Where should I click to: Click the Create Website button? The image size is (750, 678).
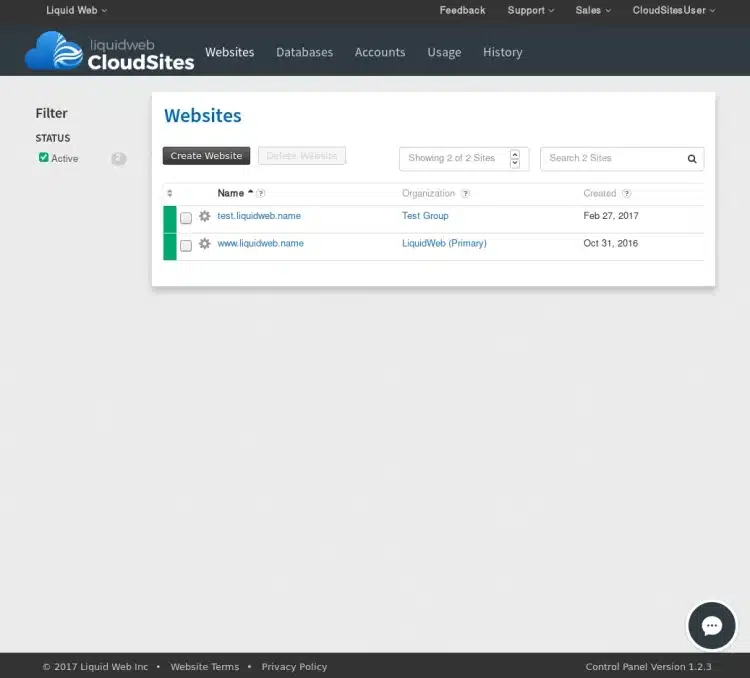click(x=206, y=156)
